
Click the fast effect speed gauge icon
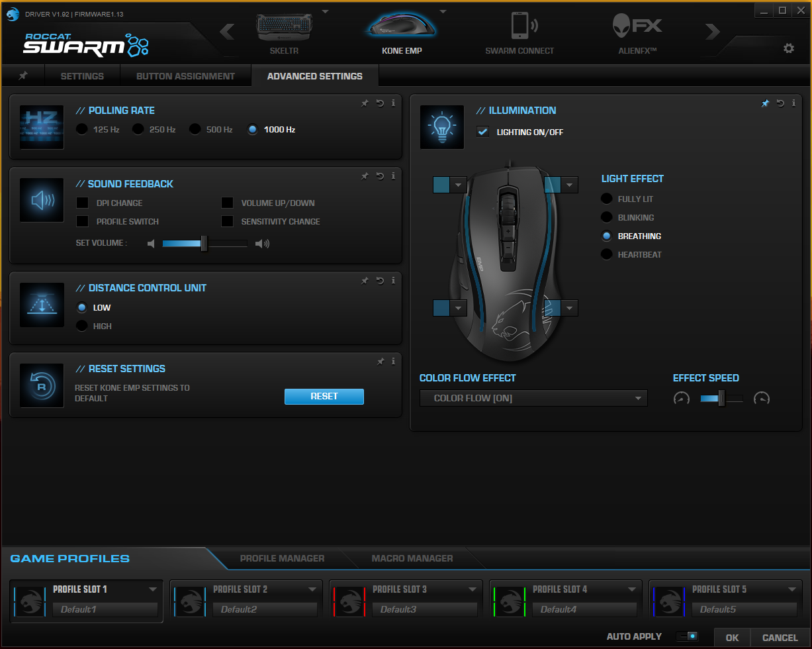(x=762, y=398)
